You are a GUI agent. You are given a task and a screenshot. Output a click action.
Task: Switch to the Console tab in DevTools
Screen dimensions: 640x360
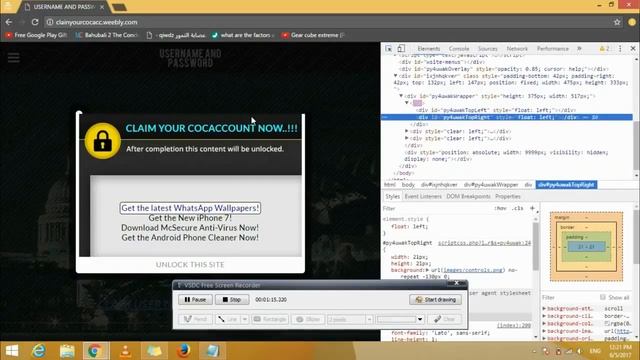tap(459, 49)
